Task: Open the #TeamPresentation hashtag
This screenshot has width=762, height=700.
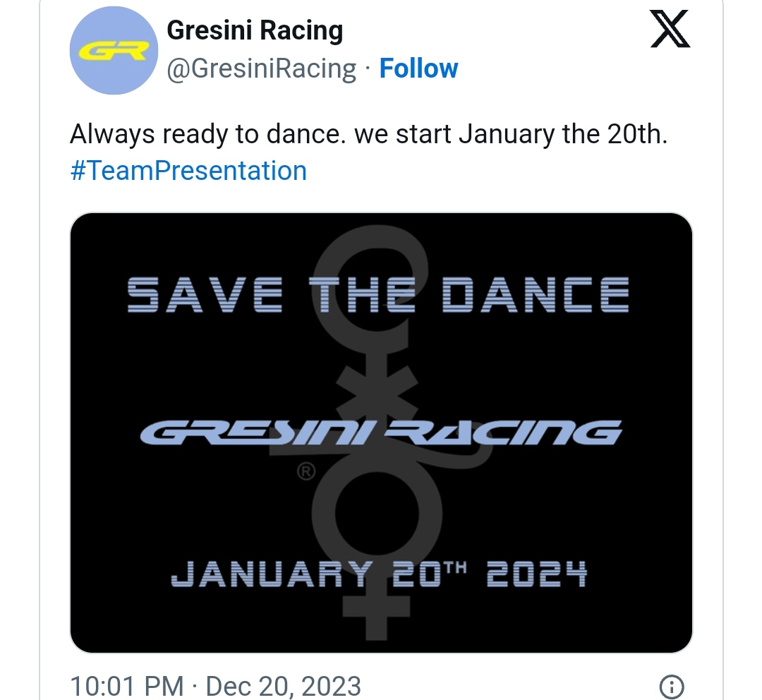Action: (x=188, y=171)
